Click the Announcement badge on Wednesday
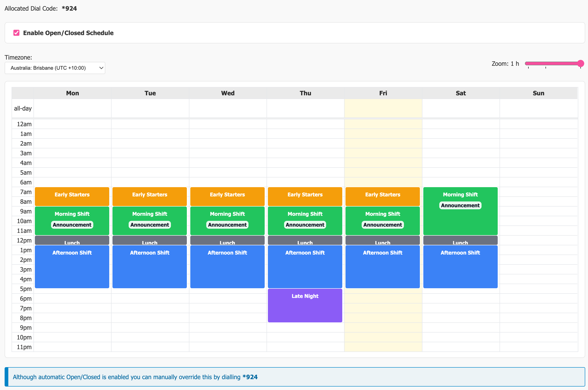Screen dimensions: 588x390 (x=227, y=225)
